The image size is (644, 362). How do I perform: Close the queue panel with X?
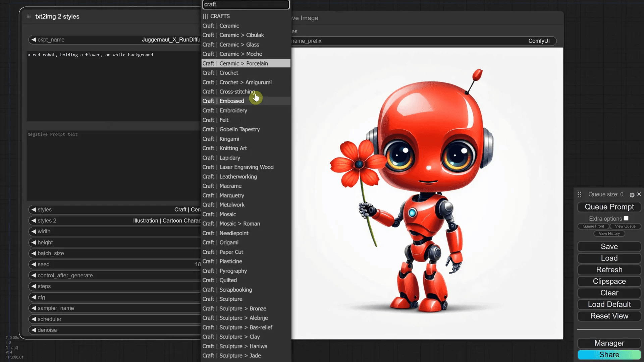tap(639, 194)
